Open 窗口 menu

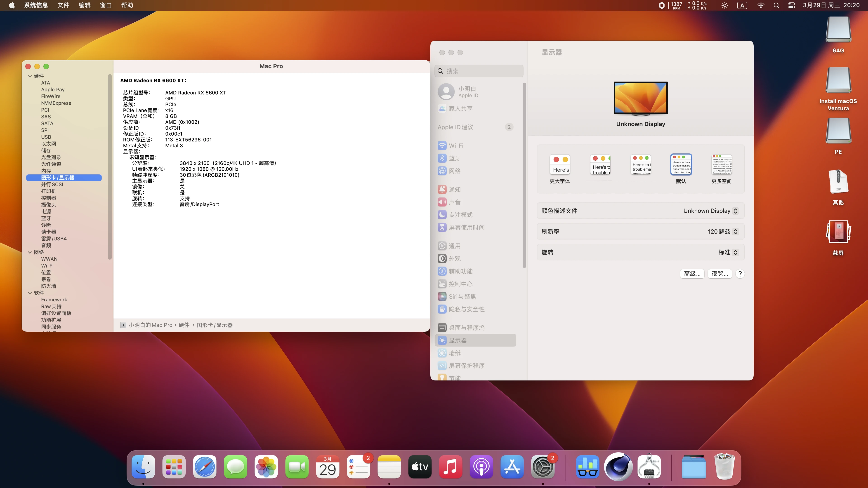click(106, 5)
